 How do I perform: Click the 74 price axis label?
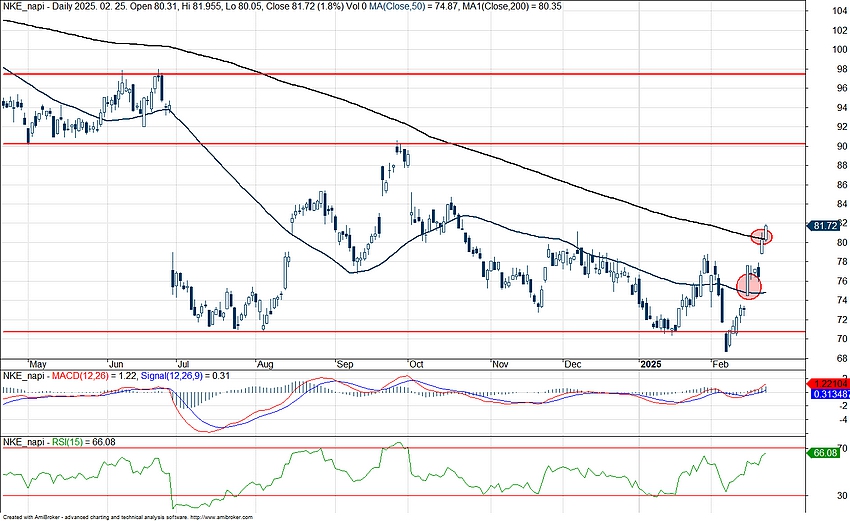[842, 300]
